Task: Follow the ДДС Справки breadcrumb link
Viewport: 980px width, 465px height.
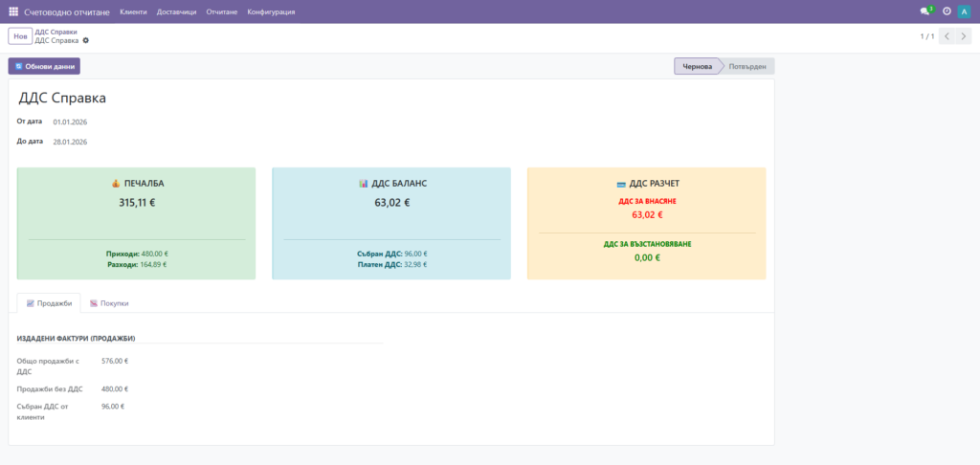Action: [x=56, y=32]
